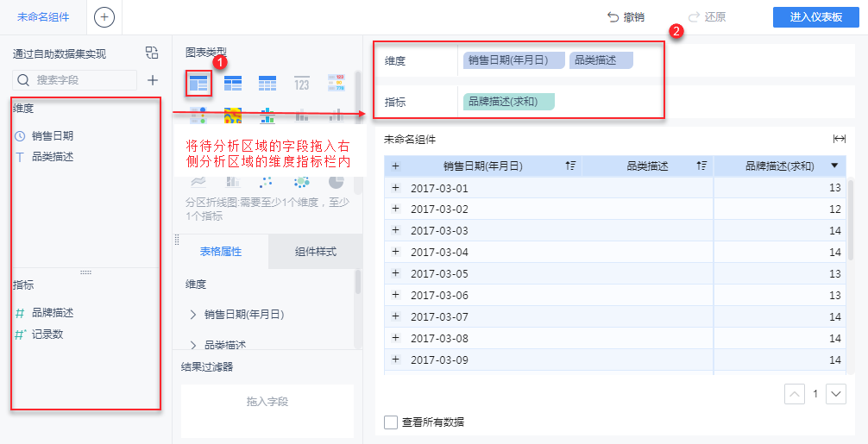868x444 pixels.
Task: Click the fit column width icon
Action: point(839,139)
